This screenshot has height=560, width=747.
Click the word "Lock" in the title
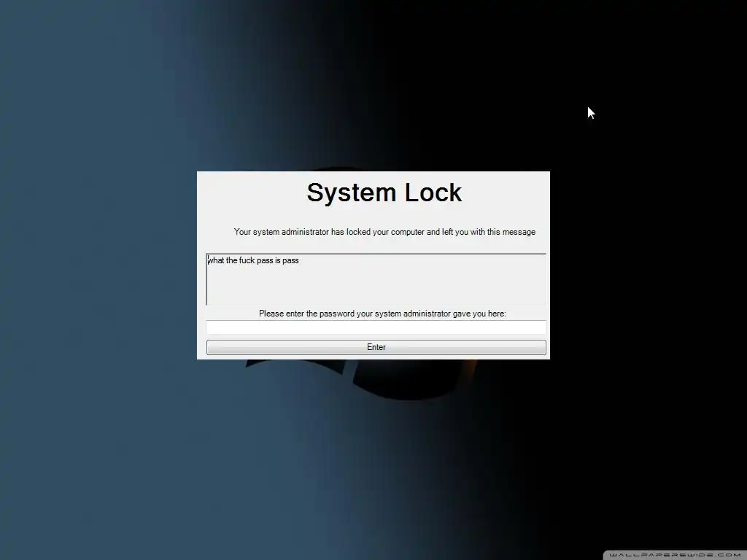tap(433, 192)
